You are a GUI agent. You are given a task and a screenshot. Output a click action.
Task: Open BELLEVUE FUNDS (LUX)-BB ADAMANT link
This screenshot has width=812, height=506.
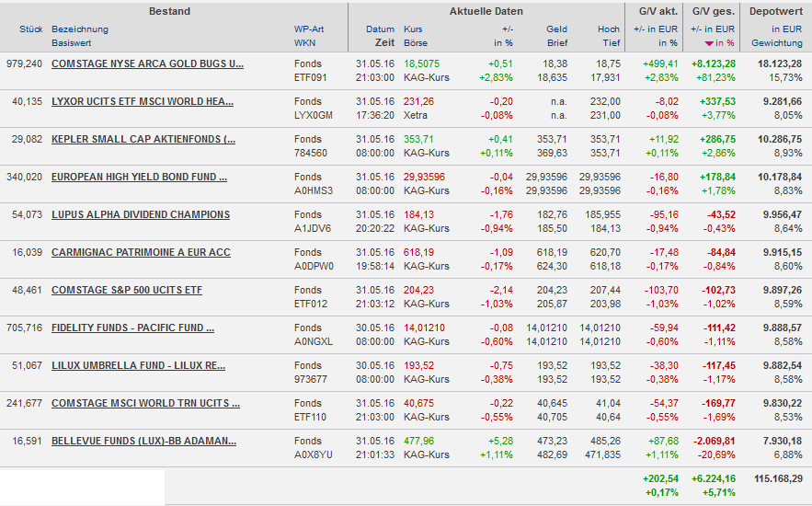[x=143, y=441]
